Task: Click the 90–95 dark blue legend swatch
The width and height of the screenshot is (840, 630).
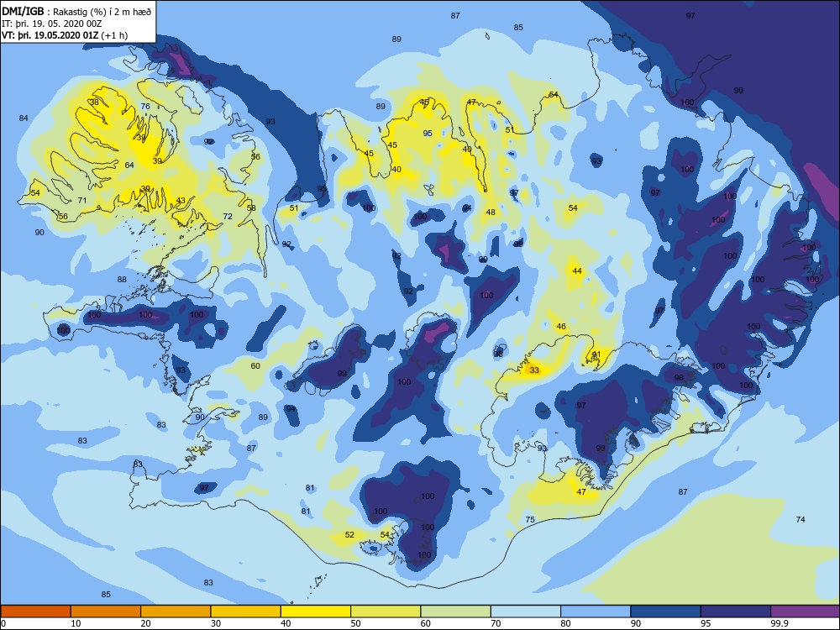Action: click(666, 612)
